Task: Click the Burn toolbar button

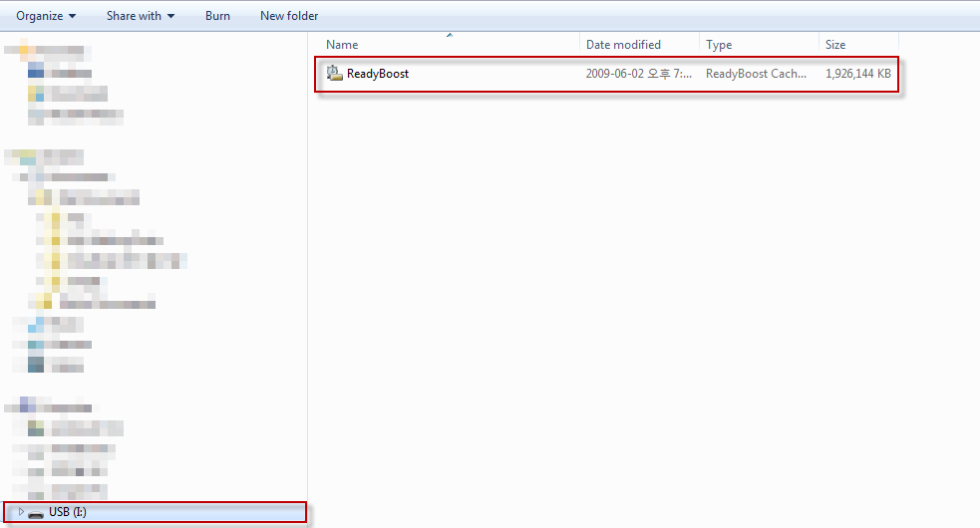Action: [217, 16]
